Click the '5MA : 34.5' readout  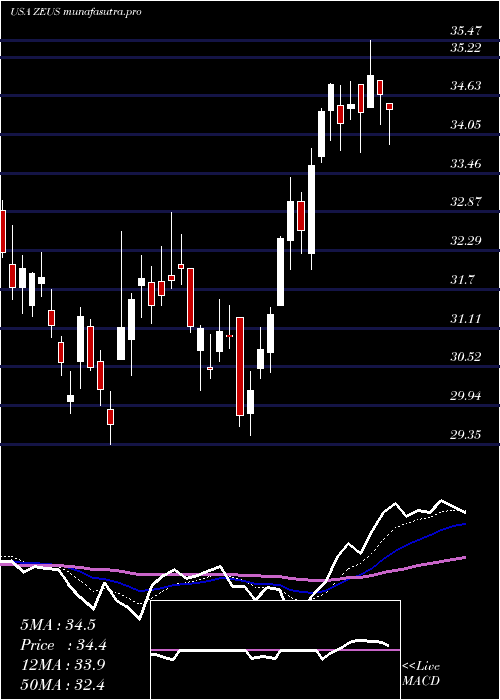click(x=58, y=625)
